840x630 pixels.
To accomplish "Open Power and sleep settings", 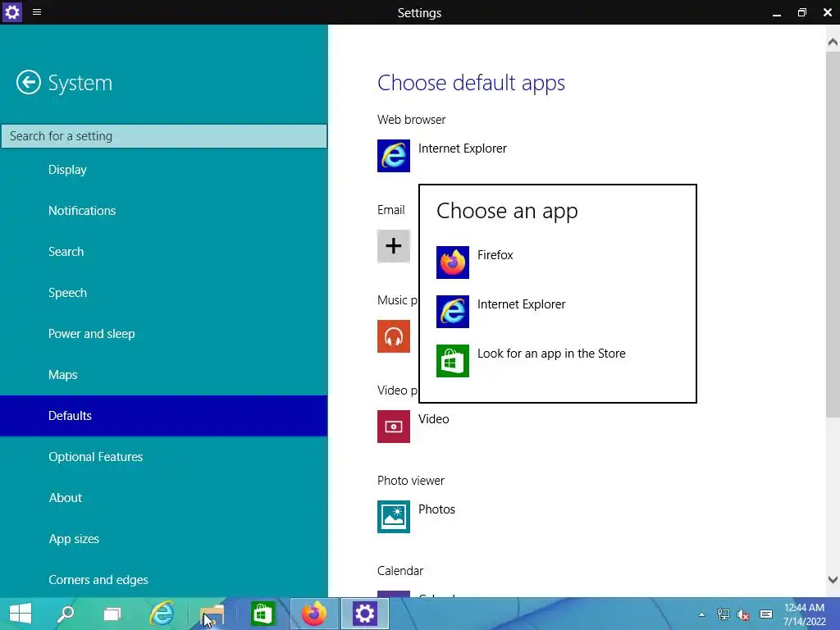I will pos(164,334).
